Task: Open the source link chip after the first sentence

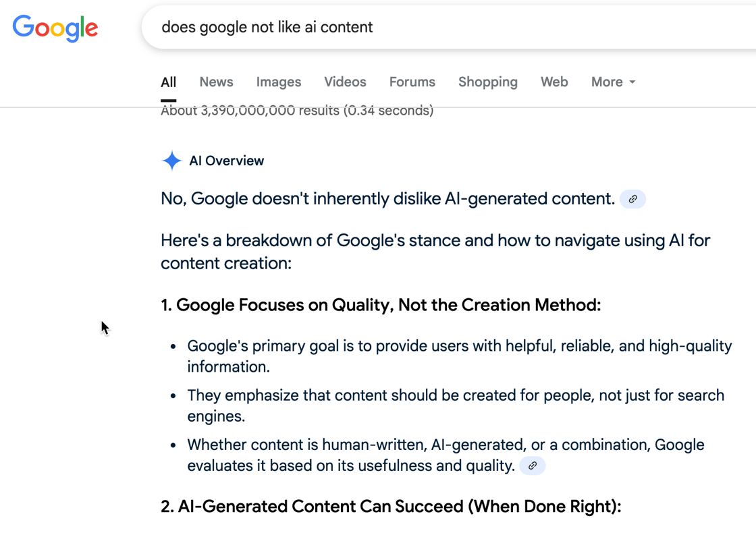Action: 632,199
